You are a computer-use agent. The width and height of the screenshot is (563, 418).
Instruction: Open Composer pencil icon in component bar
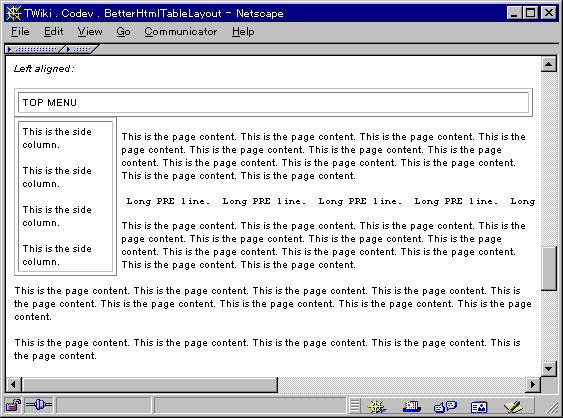(513, 407)
